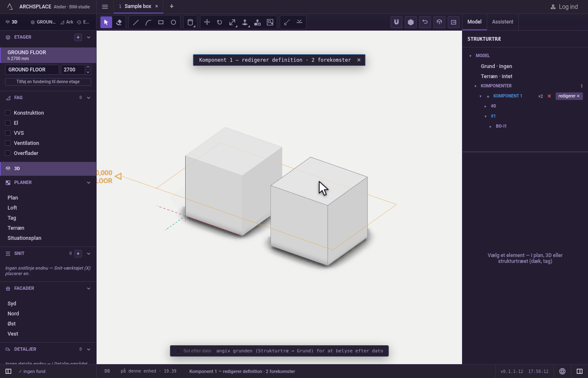The image size is (588, 378).
Task: Open the cylinder solid tool
Action: 190,22
